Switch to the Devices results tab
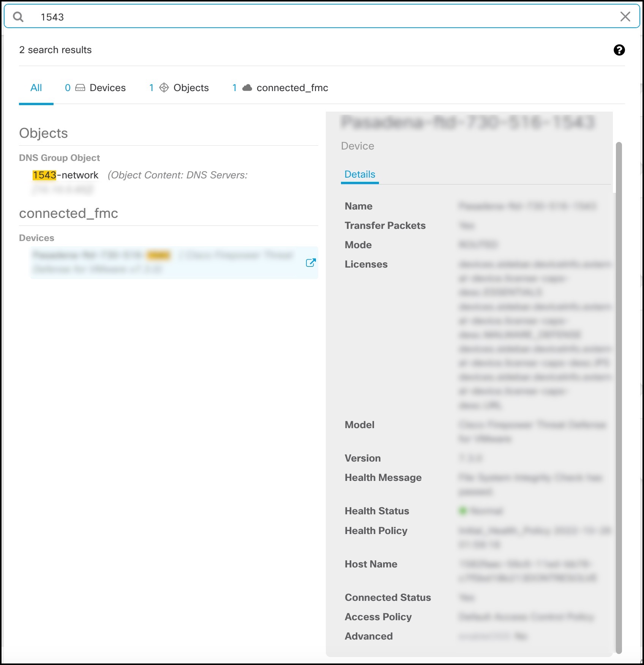This screenshot has height=665, width=644. pos(95,88)
